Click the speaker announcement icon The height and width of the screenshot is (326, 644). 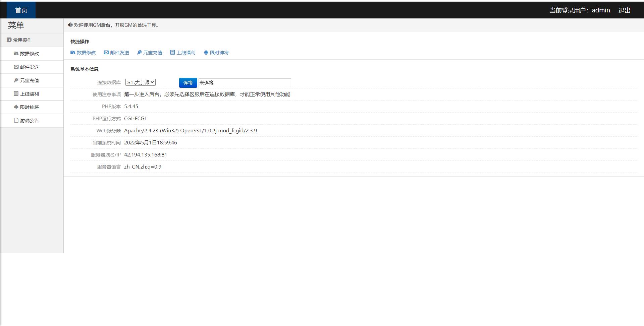point(70,25)
